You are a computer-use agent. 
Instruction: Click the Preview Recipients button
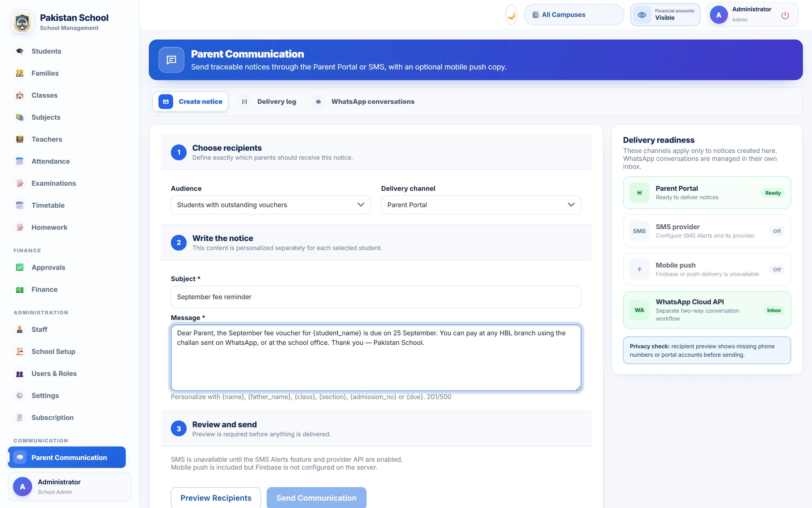pyautogui.click(x=216, y=498)
